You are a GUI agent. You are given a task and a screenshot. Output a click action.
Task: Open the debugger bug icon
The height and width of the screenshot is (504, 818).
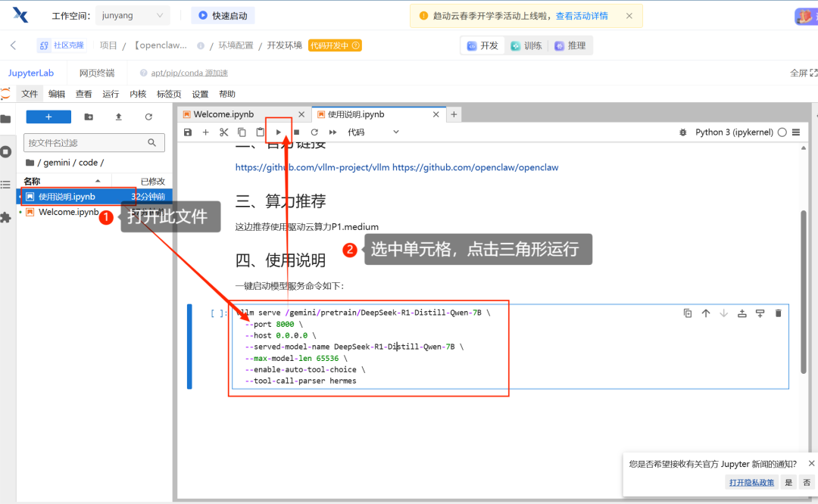point(684,132)
